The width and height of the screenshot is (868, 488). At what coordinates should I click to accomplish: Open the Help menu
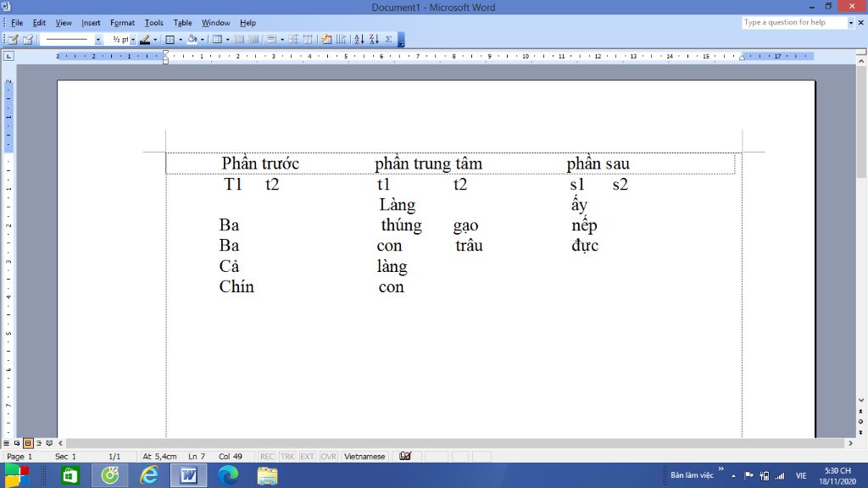tap(248, 23)
